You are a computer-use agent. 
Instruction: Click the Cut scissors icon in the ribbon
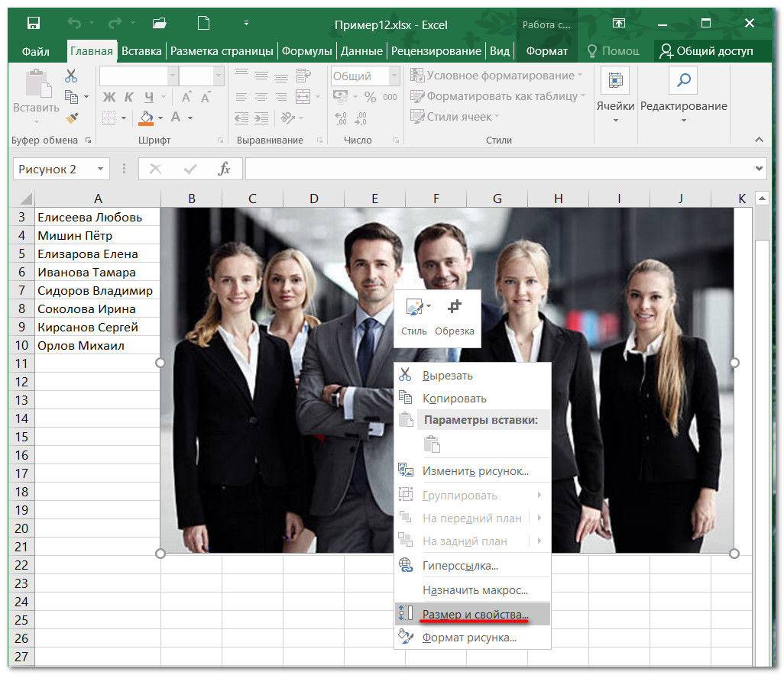click(71, 76)
